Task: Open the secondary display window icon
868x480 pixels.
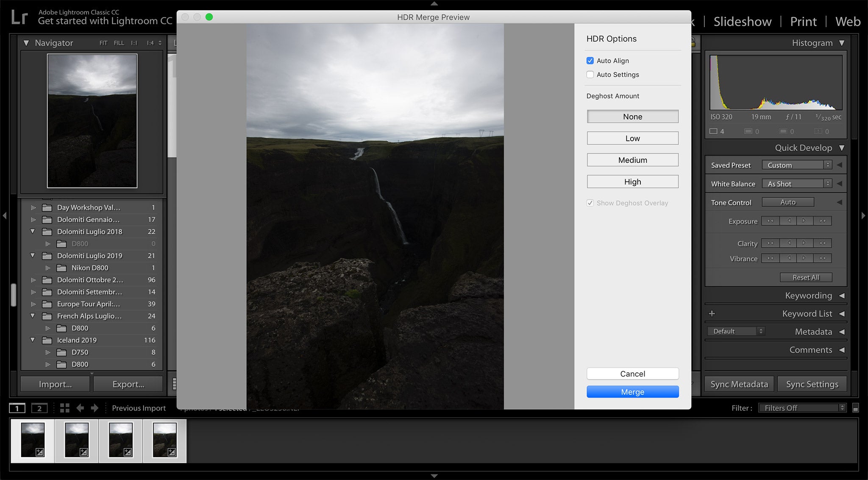Action: tap(39, 407)
